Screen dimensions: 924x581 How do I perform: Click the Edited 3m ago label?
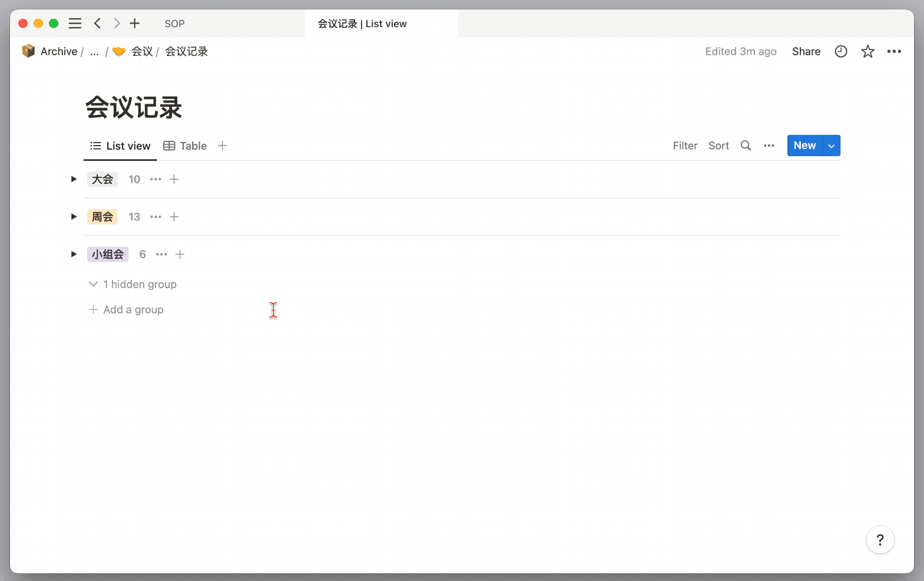click(x=741, y=51)
